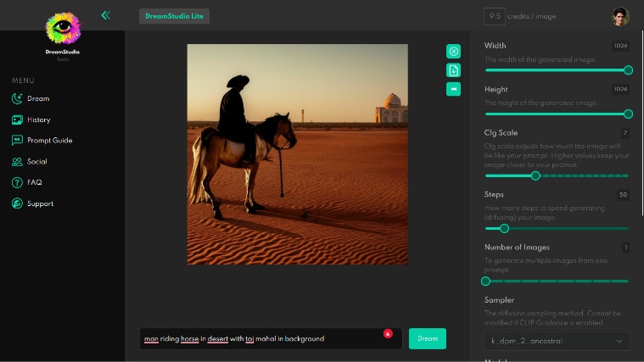Image resolution: width=644 pixels, height=362 pixels.
Task: Click the Steps slider handle
Action: tap(504, 229)
